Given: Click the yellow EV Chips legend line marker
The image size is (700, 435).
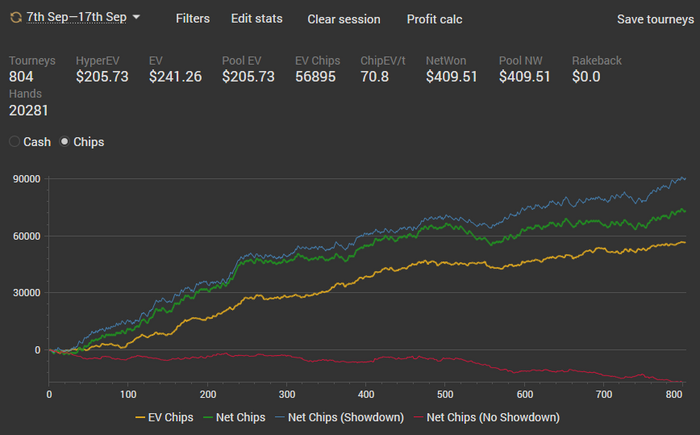Looking at the screenshot, I should point(140,418).
